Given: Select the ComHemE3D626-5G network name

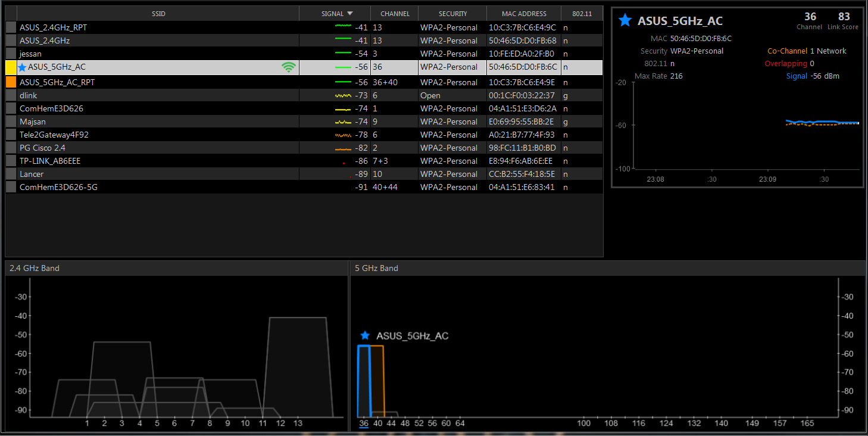Looking at the screenshot, I should [x=58, y=187].
